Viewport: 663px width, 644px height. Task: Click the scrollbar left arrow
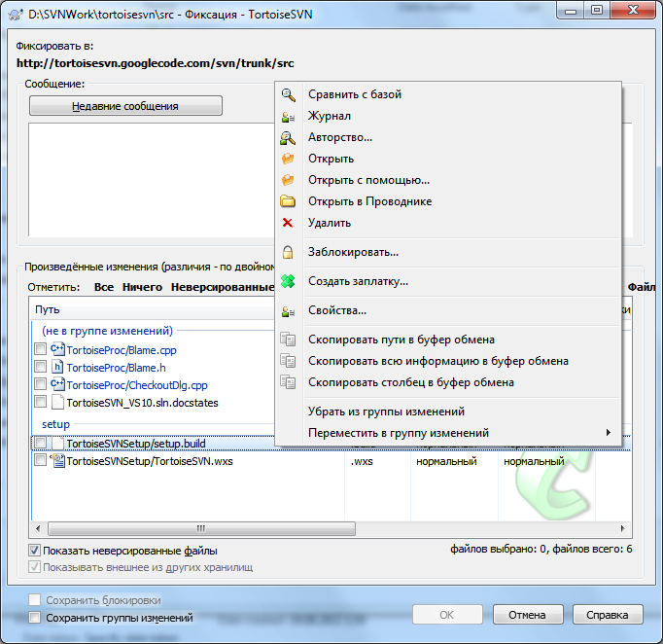pos(39,528)
